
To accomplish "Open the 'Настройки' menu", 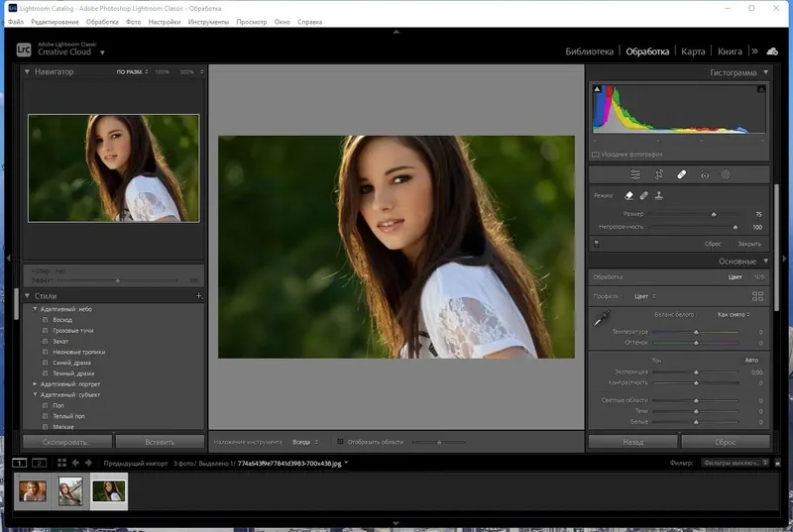I will click(163, 21).
